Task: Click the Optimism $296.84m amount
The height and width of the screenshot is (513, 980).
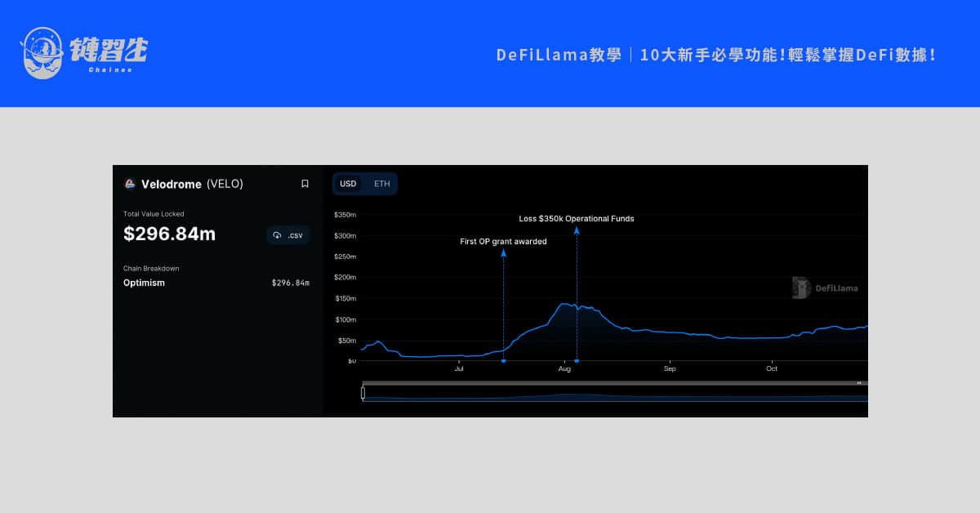Action: click(x=291, y=283)
